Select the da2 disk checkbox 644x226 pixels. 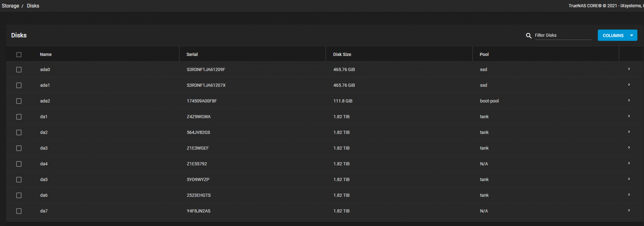click(x=19, y=133)
